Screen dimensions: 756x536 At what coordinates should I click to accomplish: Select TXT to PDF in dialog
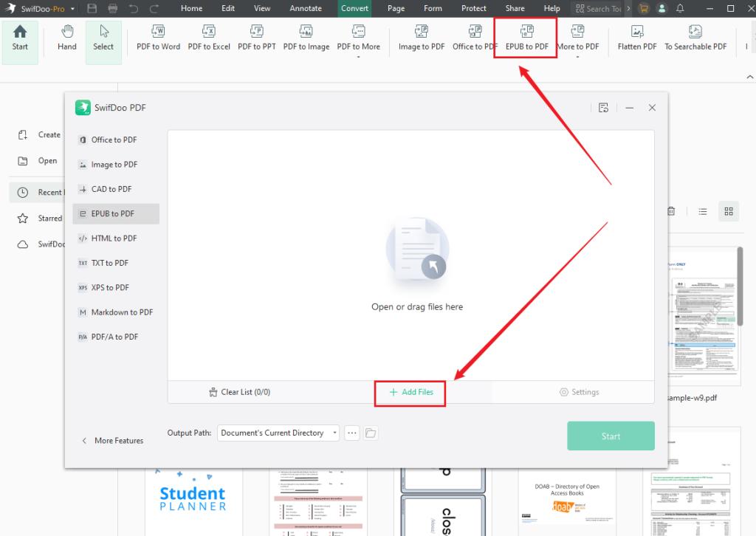116,263
